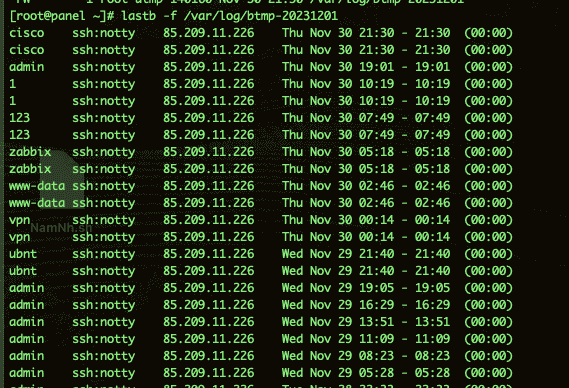Select username admin in the Nov 29 11:09 row
Image resolution: width=569 pixels, height=388 pixels.
point(26,339)
